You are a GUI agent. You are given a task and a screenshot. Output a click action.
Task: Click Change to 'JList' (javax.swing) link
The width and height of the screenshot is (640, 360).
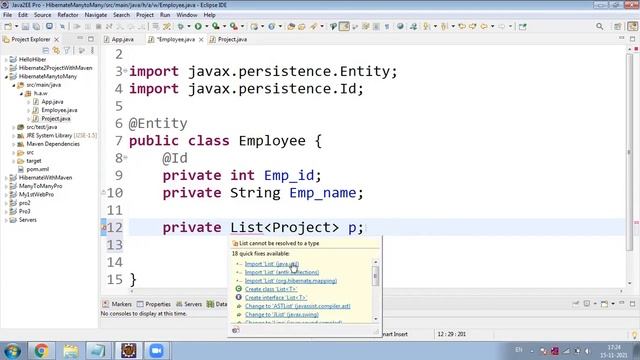282,315
